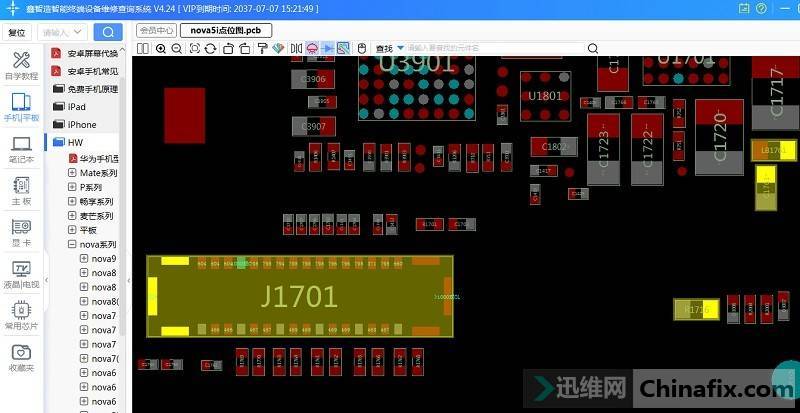Screen dimensions: 800x413
Task: Select the iPhone folder in tree
Action: pos(81,125)
